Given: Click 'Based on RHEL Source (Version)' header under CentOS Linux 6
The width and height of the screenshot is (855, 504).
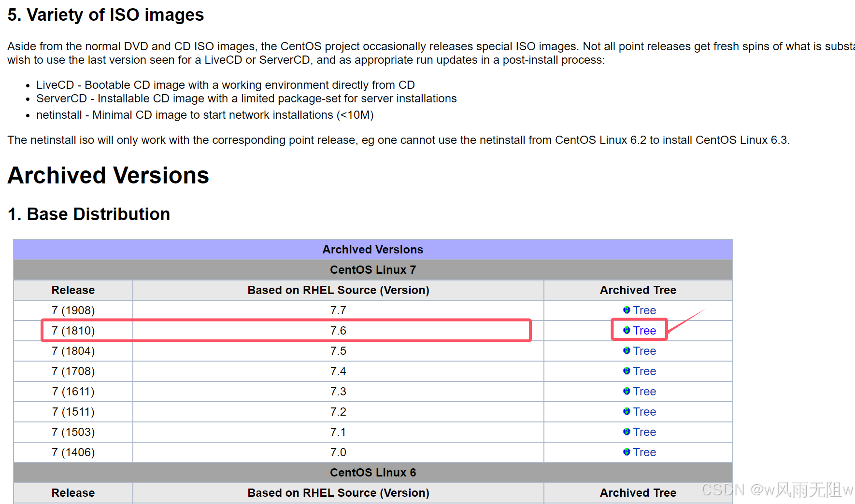Looking at the screenshot, I should (338, 493).
